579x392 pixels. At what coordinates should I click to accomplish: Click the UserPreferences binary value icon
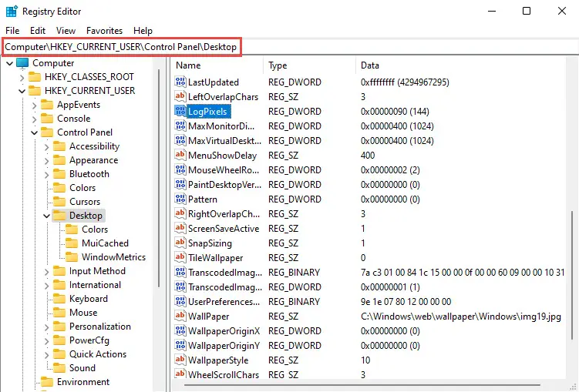coord(180,302)
